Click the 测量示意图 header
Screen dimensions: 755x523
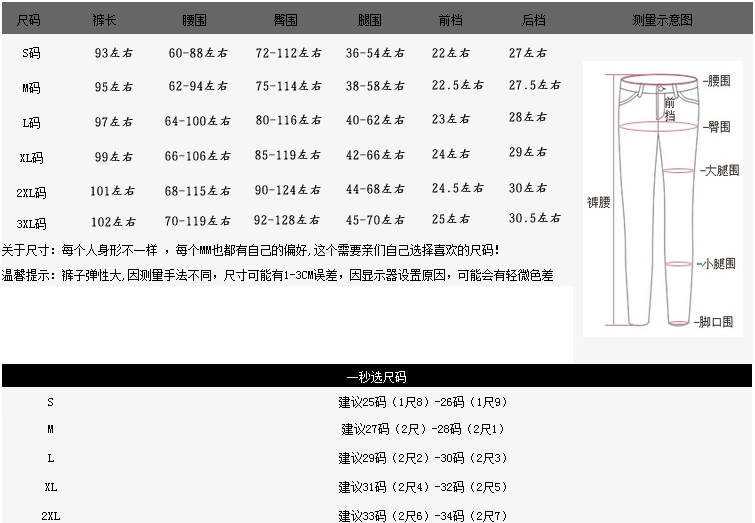click(663, 20)
